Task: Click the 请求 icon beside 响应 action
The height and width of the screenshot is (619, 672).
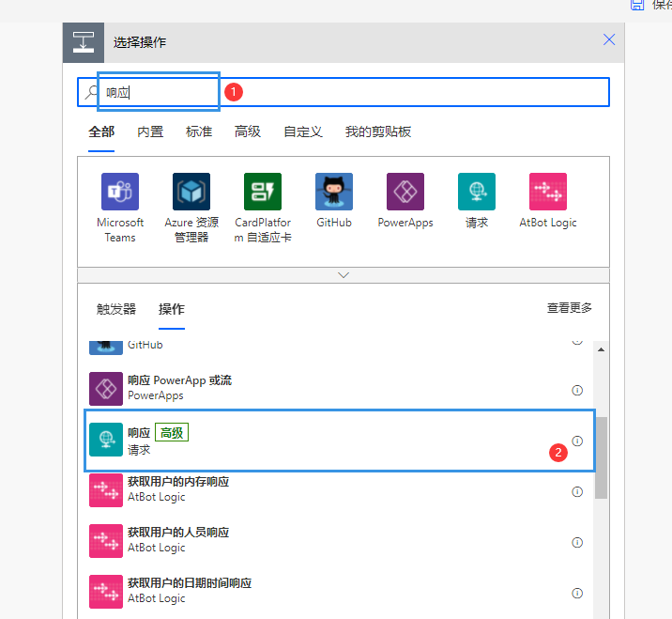Action: (x=106, y=440)
